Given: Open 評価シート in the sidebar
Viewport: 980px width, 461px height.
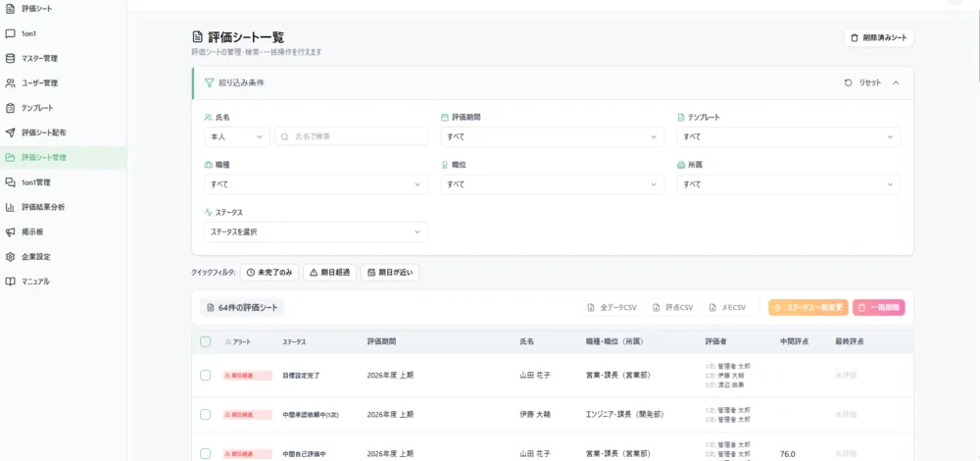Looking at the screenshot, I should [x=37, y=9].
